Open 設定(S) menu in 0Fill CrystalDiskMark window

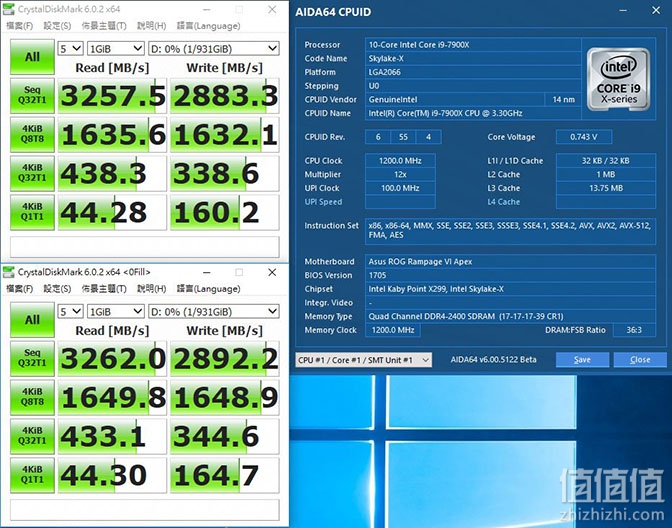coord(57,288)
